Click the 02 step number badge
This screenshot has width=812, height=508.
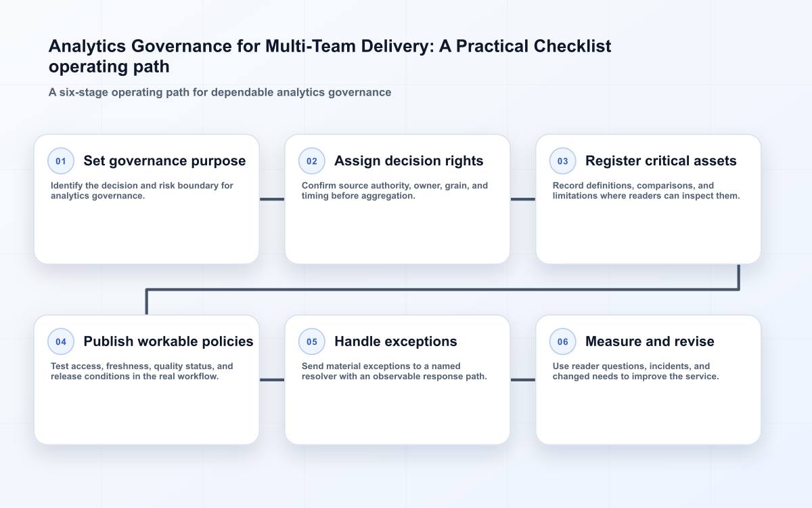(312, 161)
